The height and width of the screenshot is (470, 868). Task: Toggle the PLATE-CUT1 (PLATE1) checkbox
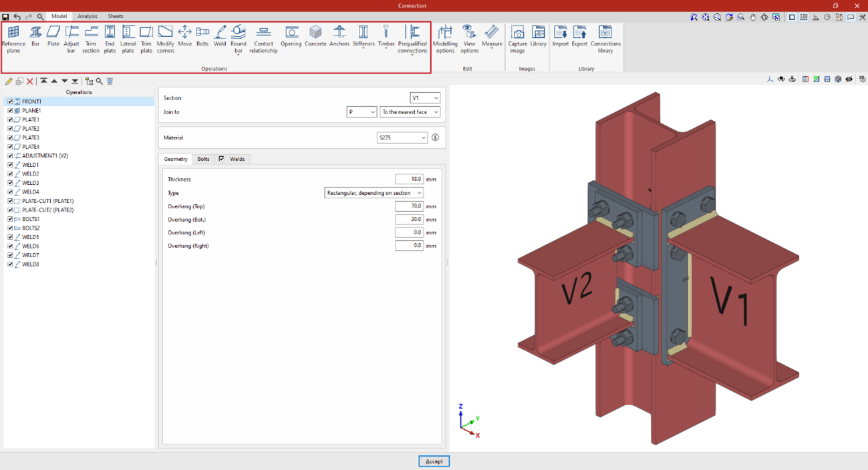[10, 201]
